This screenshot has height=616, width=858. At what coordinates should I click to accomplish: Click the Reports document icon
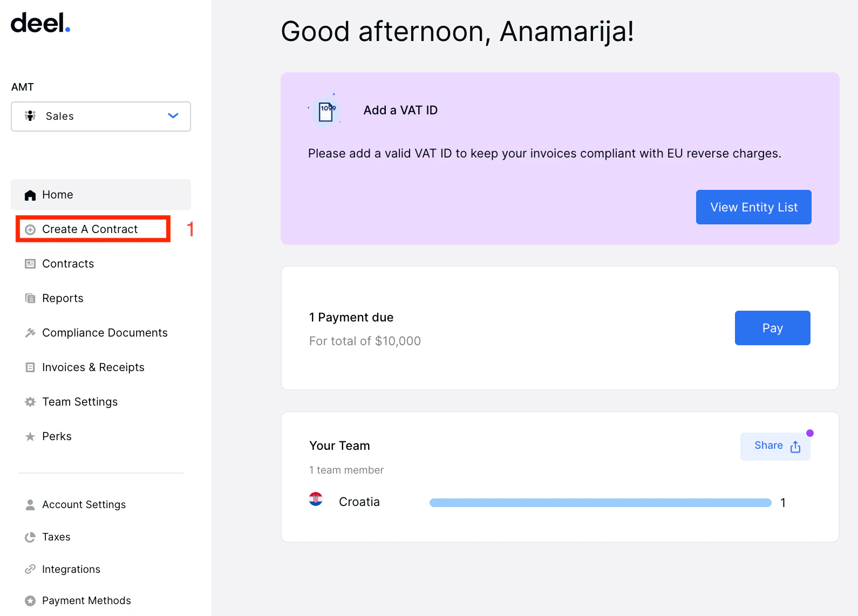click(30, 298)
